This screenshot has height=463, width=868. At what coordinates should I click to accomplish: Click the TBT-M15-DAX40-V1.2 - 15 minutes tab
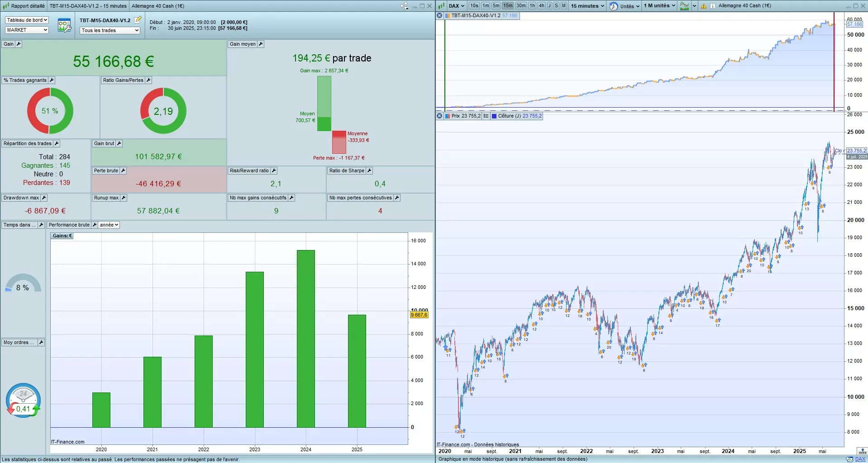tap(88, 6)
